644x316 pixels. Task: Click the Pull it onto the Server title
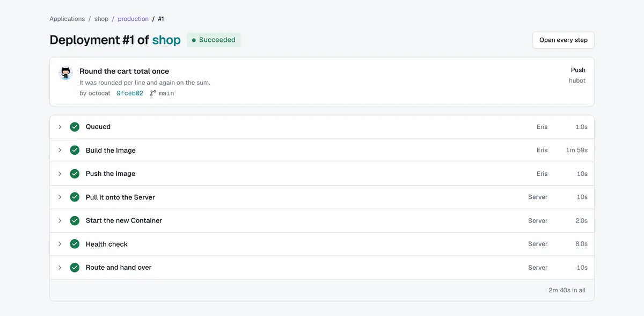click(120, 197)
